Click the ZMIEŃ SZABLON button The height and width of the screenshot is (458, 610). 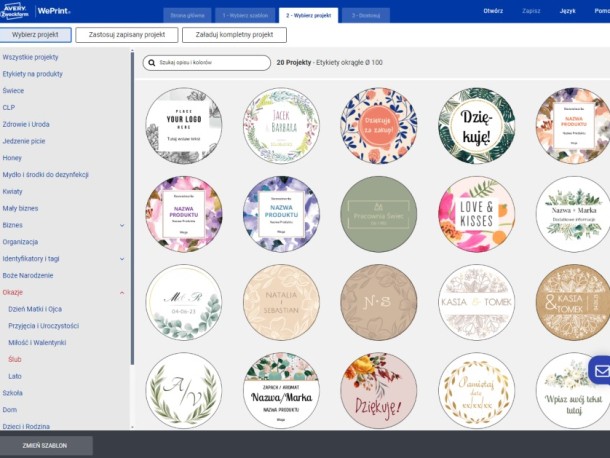[45, 446]
